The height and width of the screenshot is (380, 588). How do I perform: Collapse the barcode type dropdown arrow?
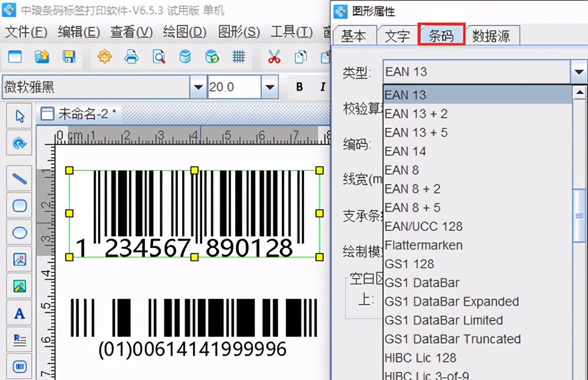tap(578, 72)
